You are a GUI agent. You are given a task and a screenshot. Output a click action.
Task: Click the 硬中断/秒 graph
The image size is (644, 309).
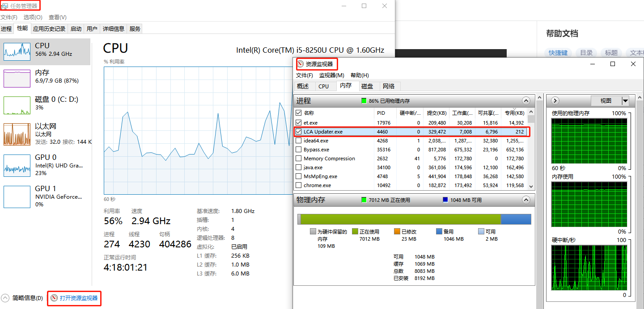coord(589,268)
